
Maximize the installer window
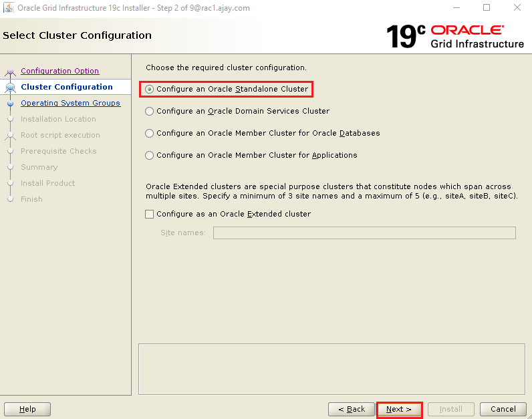[487, 7]
